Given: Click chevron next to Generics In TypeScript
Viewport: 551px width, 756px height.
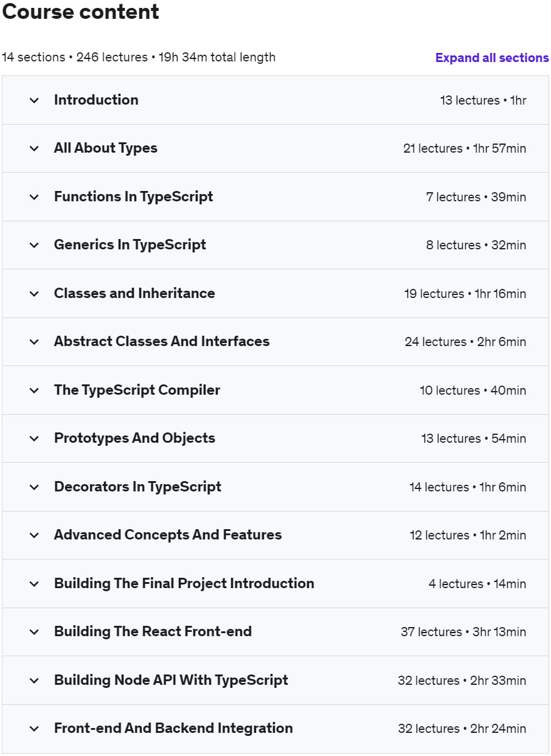Looking at the screenshot, I should 34,245.
